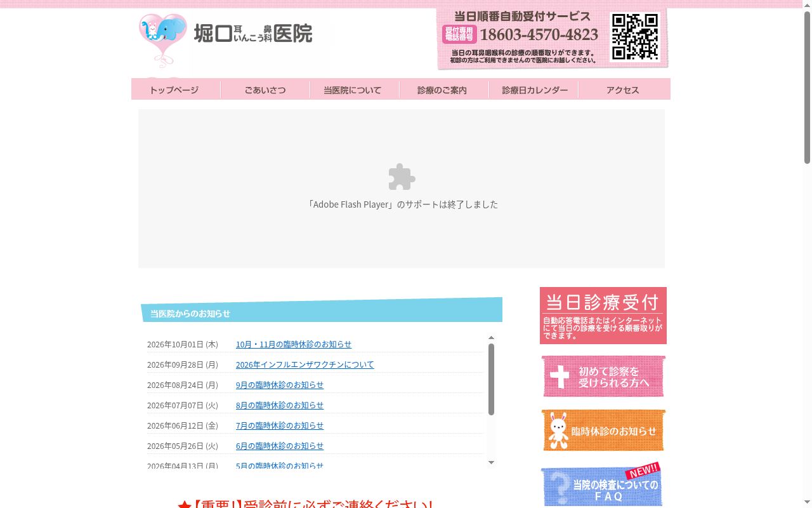Click the 堀口耳鼻いんこう科医院 title text
The width and height of the screenshot is (812, 508).
click(253, 33)
